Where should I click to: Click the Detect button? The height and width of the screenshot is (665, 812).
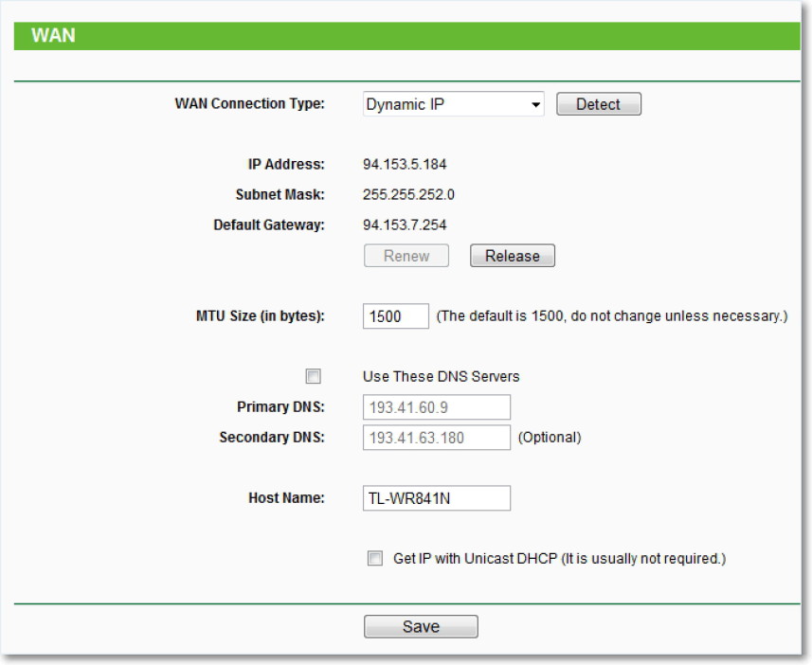pos(599,104)
